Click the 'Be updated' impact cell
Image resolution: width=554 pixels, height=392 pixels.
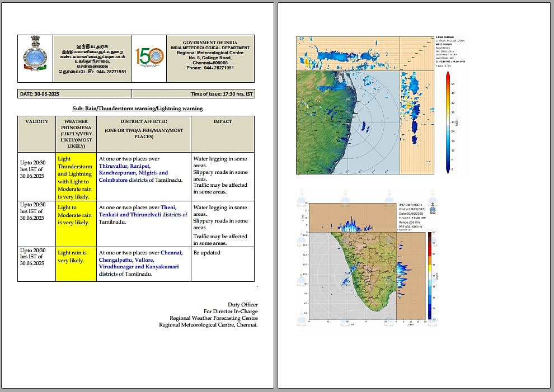(207, 253)
